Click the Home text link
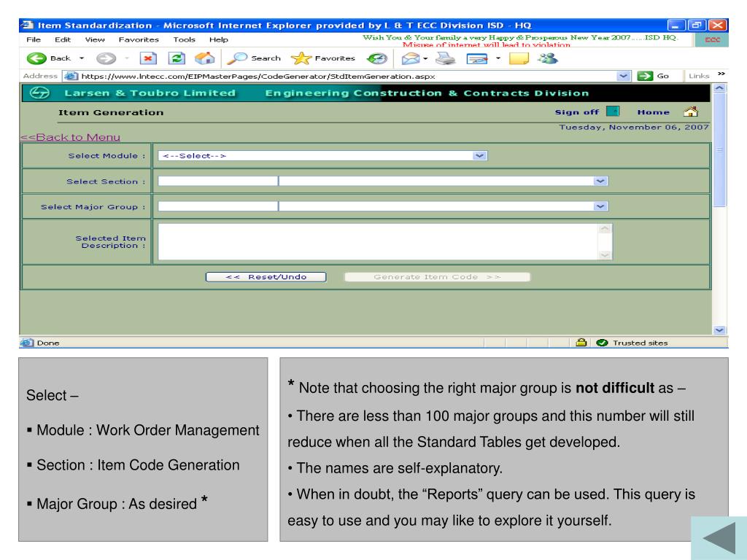The width and height of the screenshot is (747, 560). pos(653,112)
